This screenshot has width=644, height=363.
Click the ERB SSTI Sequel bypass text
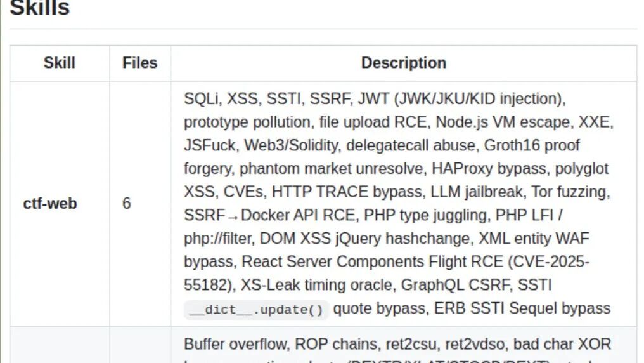[x=522, y=308]
